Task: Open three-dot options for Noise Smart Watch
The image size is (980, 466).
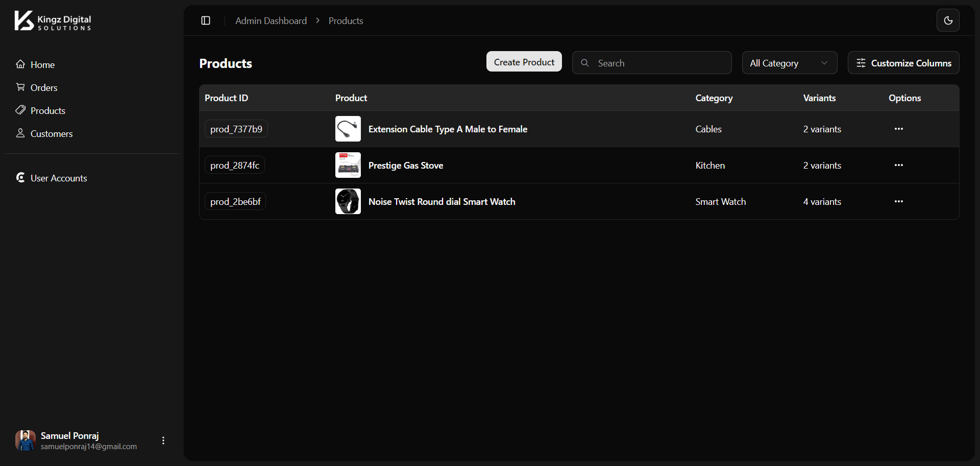Action: pyautogui.click(x=898, y=201)
